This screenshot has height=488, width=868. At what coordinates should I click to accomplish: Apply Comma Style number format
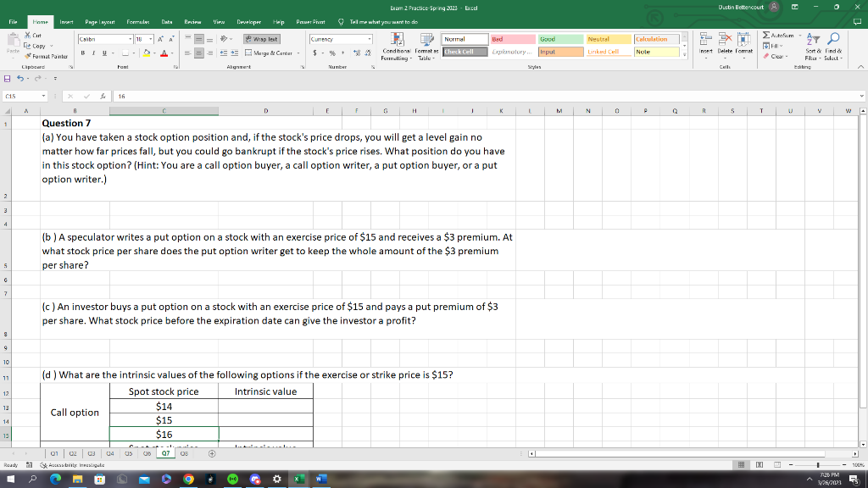(x=342, y=53)
